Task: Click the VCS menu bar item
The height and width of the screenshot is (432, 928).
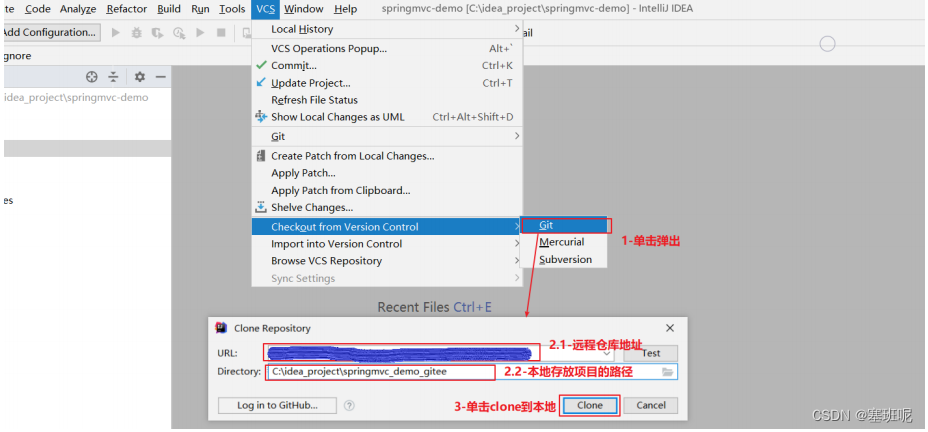Action: tap(266, 9)
